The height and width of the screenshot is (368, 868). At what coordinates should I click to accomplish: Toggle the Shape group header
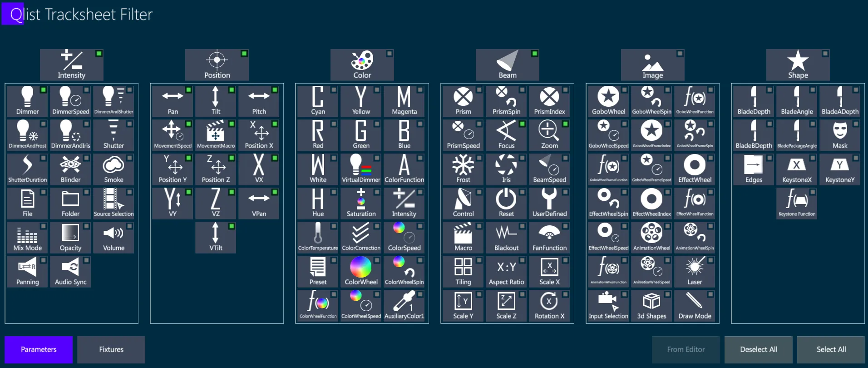coord(798,65)
